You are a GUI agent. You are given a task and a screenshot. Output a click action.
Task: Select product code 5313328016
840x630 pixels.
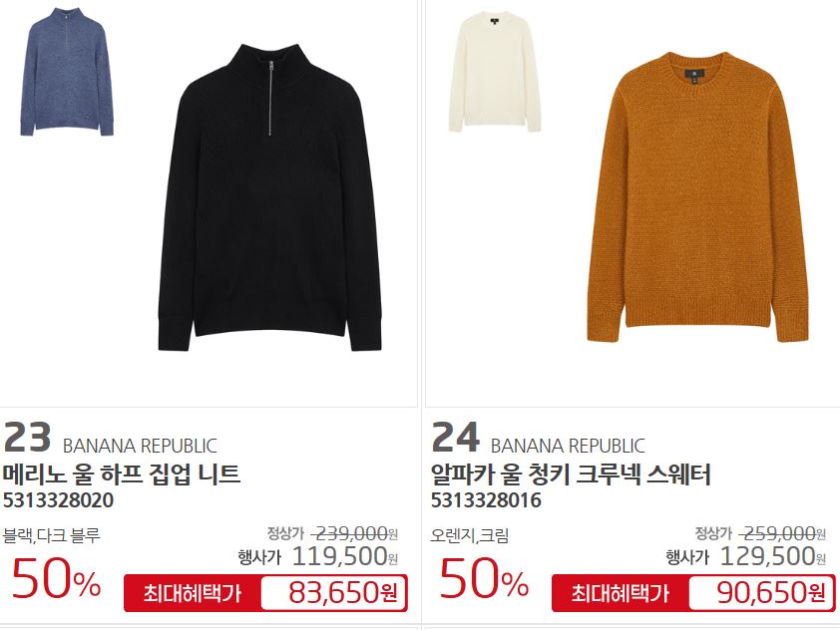(x=486, y=500)
